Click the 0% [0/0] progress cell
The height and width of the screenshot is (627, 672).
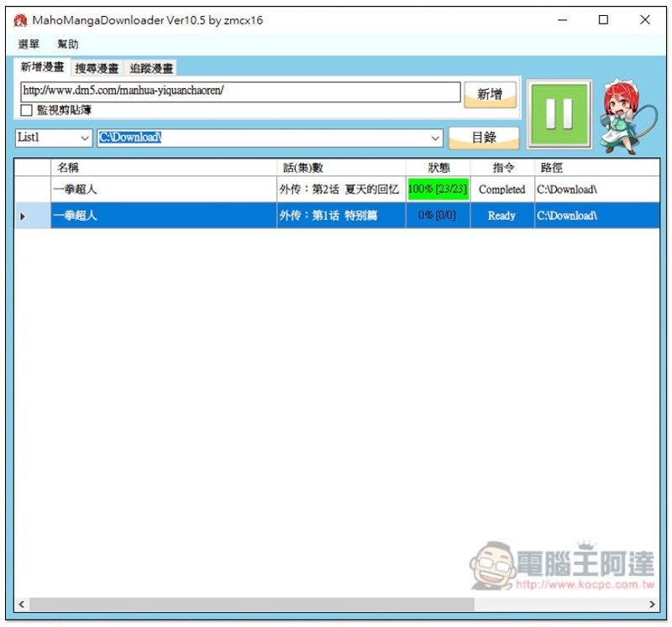tap(438, 215)
